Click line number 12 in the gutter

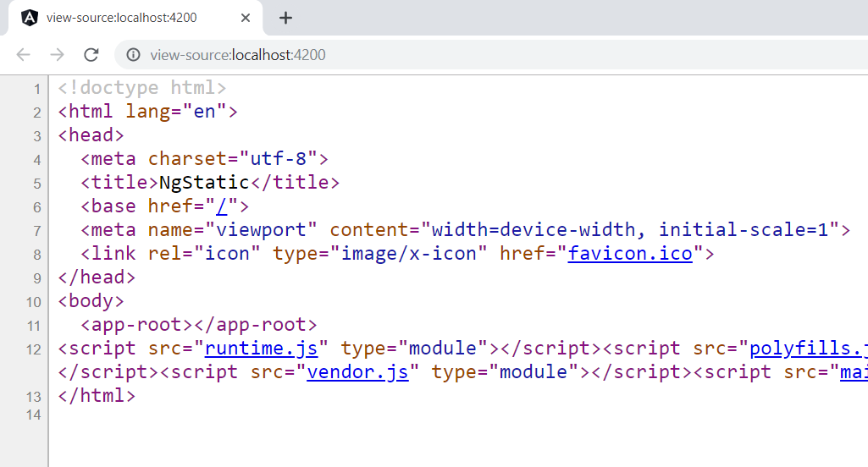[33, 349]
